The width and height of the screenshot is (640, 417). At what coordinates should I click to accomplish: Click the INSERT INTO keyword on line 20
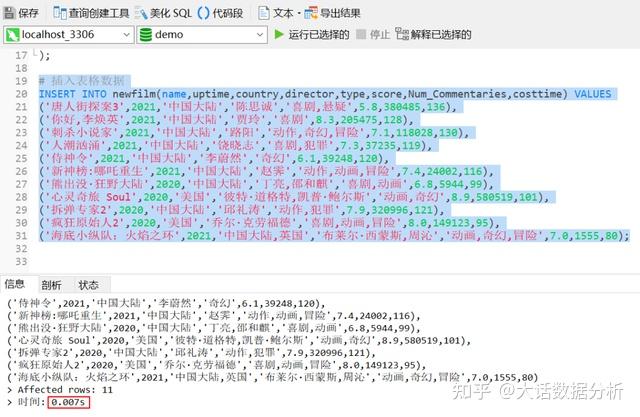[x=73, y=94]
